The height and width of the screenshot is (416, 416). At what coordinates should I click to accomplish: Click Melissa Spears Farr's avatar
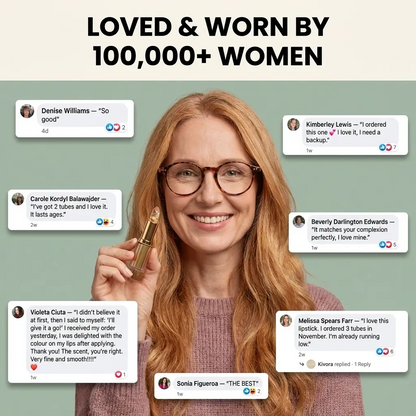pyautogui.click(x=286, y=321)
